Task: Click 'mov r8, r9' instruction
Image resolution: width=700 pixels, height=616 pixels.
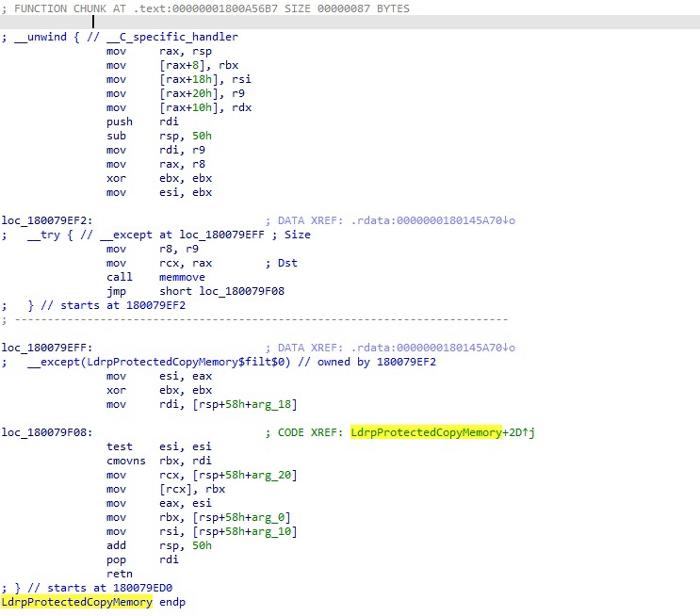Action: [153, 249]
